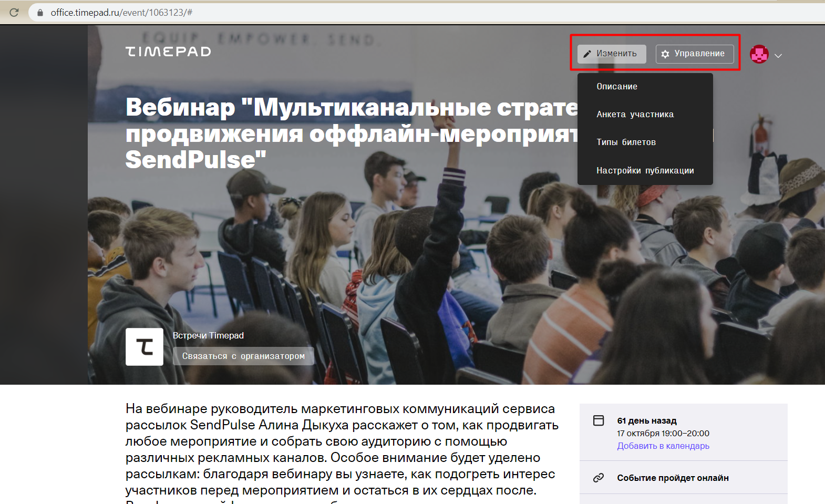The image size is (825, 504).
Task: Open the Timepad logo home link
Action: point(168,52)
